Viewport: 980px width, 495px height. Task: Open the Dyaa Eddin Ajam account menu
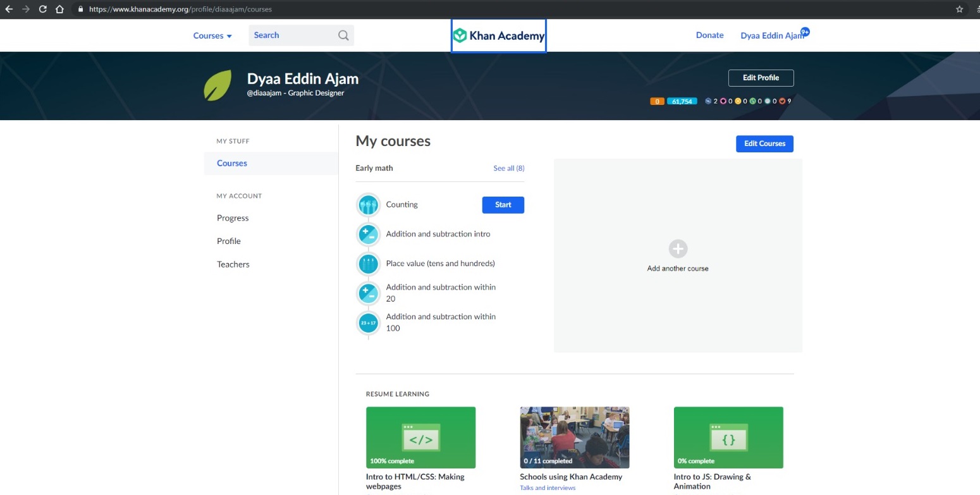click(771, 35)
